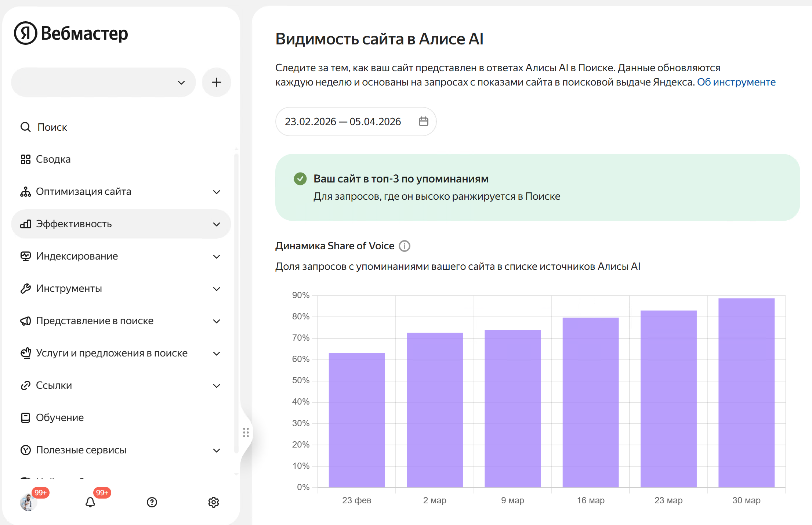Open the user profile avatar
This screenshot has width=812, height=525.
pos(28,502)
